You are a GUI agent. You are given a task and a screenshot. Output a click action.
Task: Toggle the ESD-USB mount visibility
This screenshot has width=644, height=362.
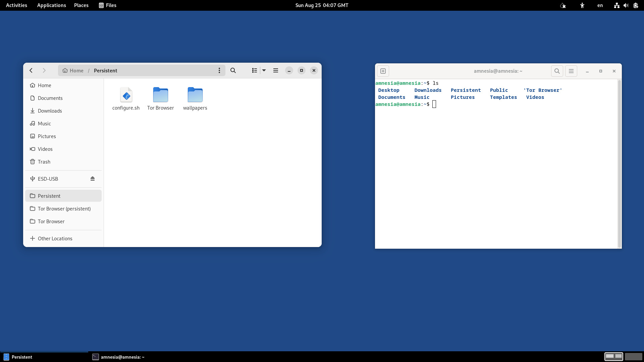tap(93, 179)
